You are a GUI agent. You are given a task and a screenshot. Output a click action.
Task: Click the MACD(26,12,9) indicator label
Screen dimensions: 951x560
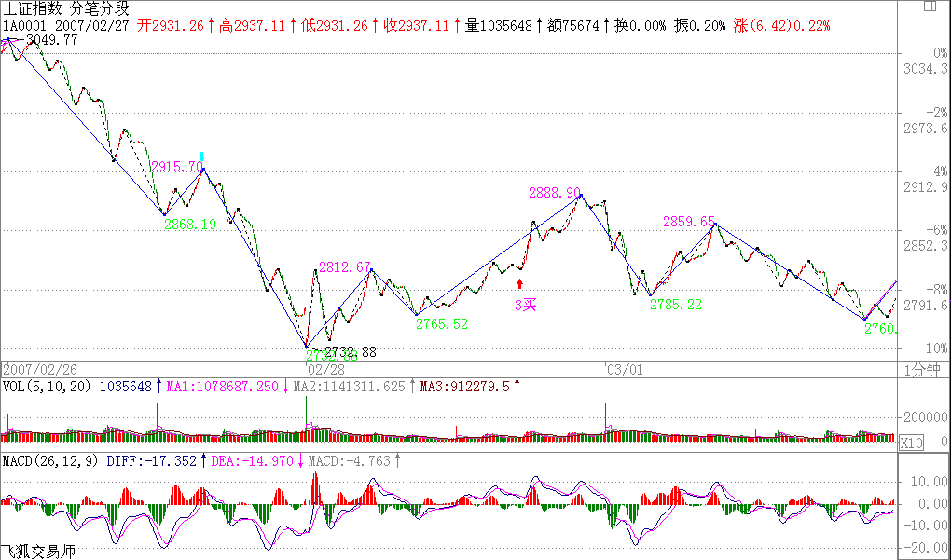point(51,460)
